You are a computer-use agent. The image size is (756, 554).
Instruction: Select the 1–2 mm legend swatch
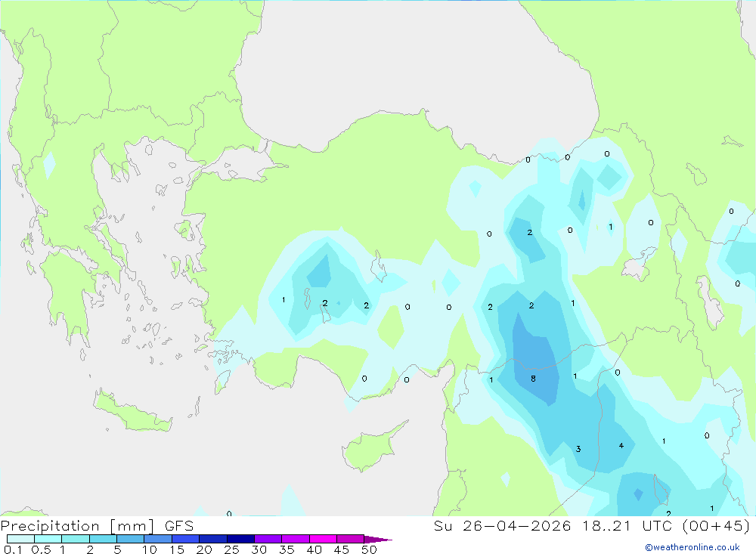[x=76, y=539]
